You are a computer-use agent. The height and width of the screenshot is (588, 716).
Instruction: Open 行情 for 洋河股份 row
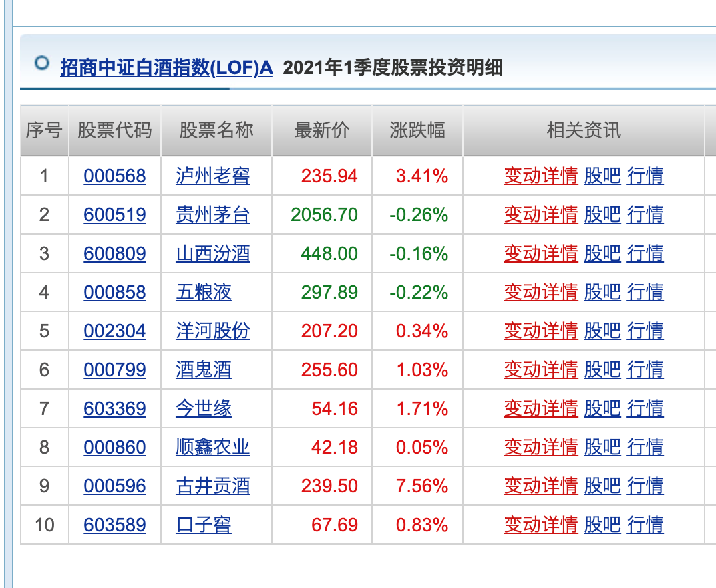tap(645, 331)
